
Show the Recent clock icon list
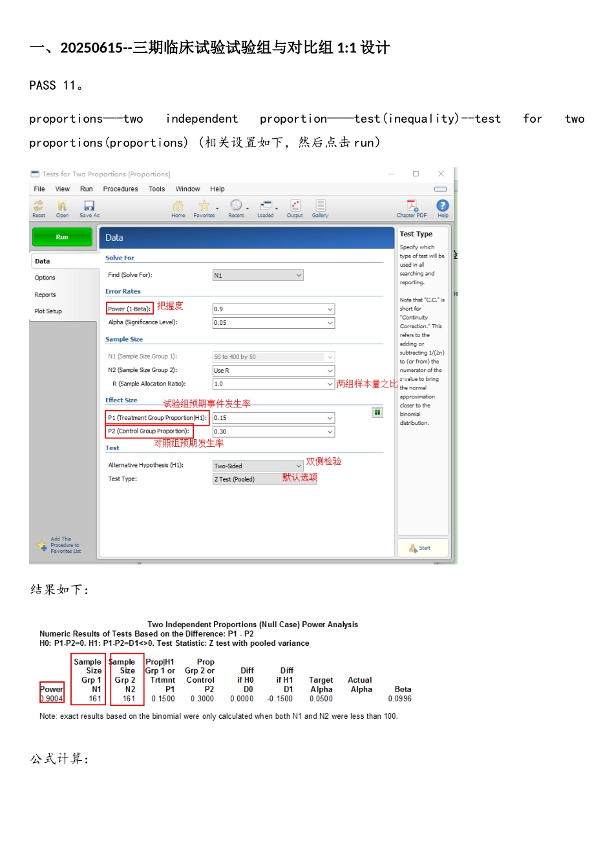point(236,209)
